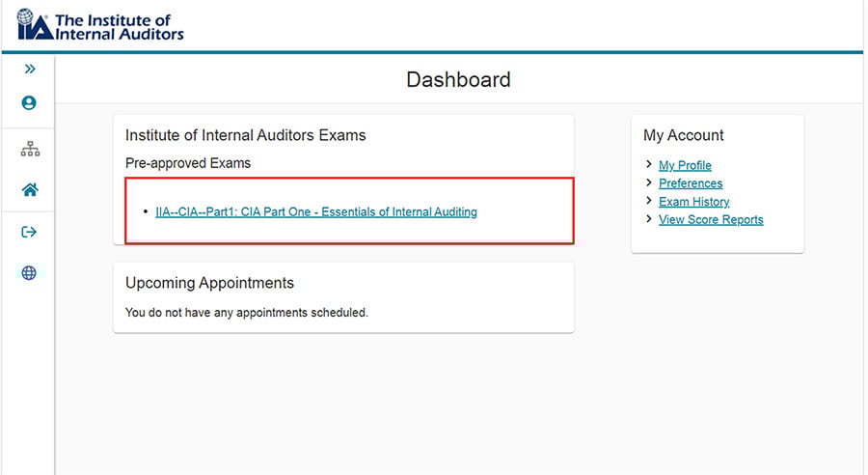Open the user account avatar icon
This screenshot has height=475, width=868.
[29, 102]
